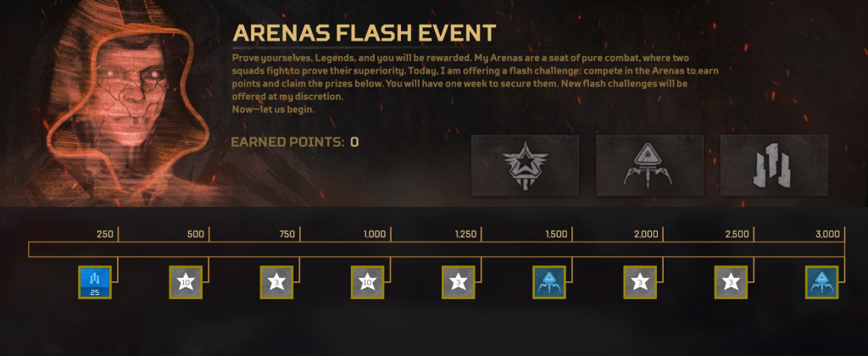
Task: Select the 3 stars reward at 750 points
Action: [277, 282]
